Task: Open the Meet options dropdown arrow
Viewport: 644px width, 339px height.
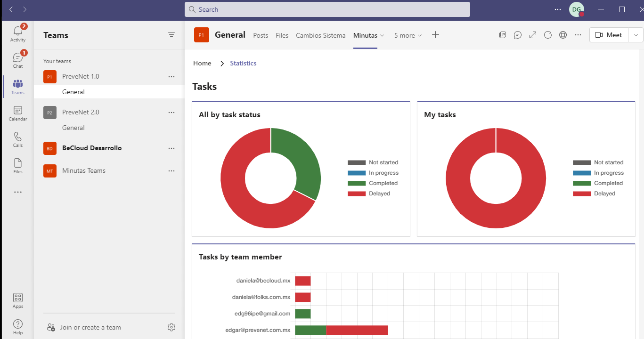Action: click(636, 35)
